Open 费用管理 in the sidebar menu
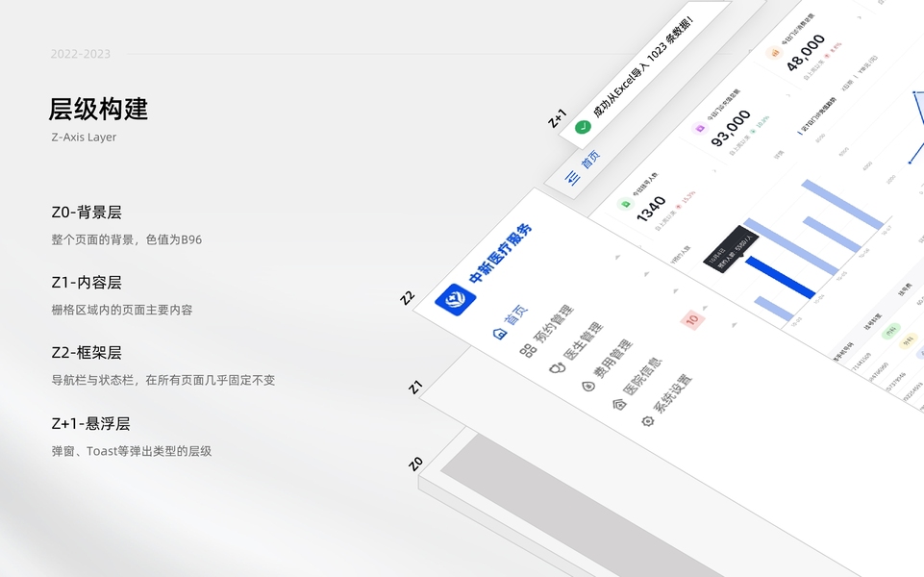Viewport: 924px width, 577px height. pos(612,359)
